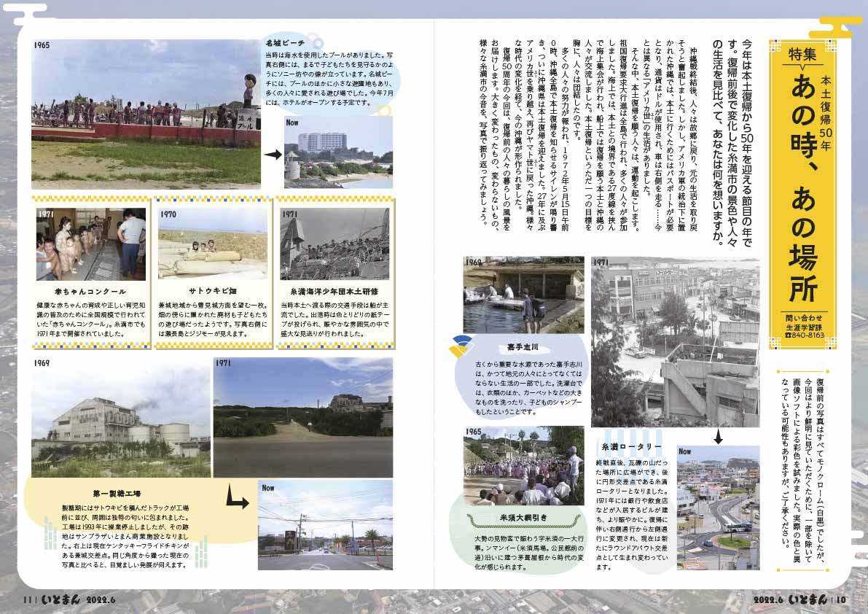The height and width of the screenshot is (614, 868).
Task: Select the Now photo of the beachside hotel
Action: coord(338,152)
